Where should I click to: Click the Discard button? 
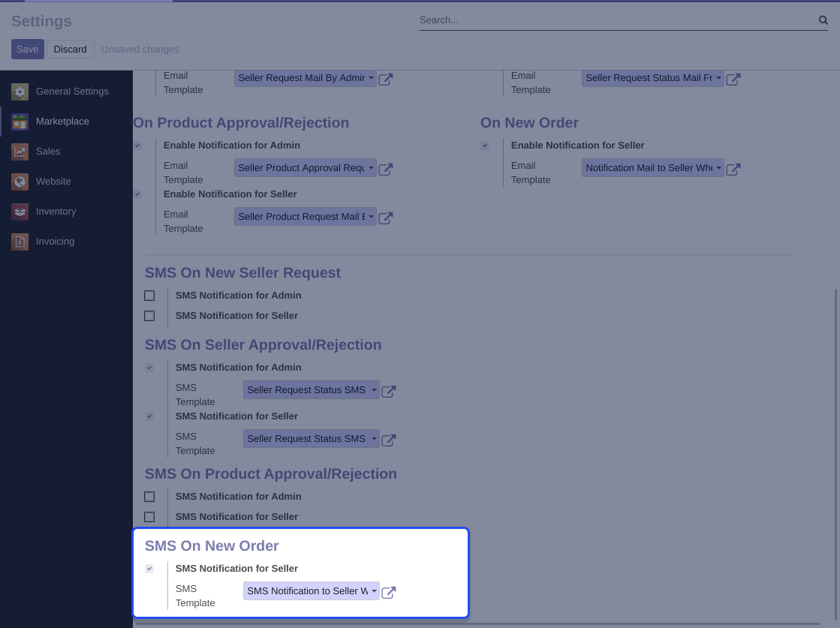pyautogui.click(x=70, y=50)
